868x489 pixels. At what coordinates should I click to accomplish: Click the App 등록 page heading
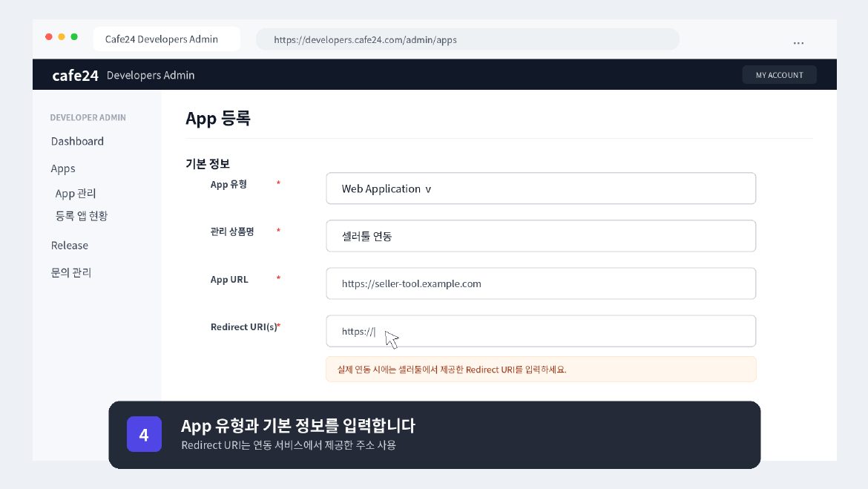[218, 119]
